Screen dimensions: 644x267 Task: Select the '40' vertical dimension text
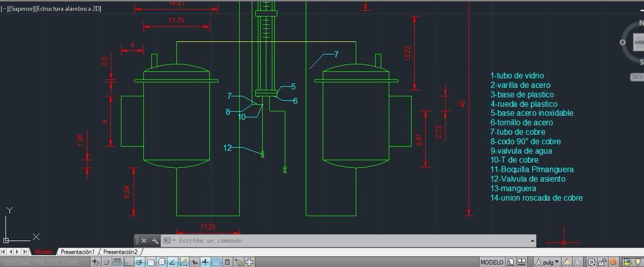462,103
